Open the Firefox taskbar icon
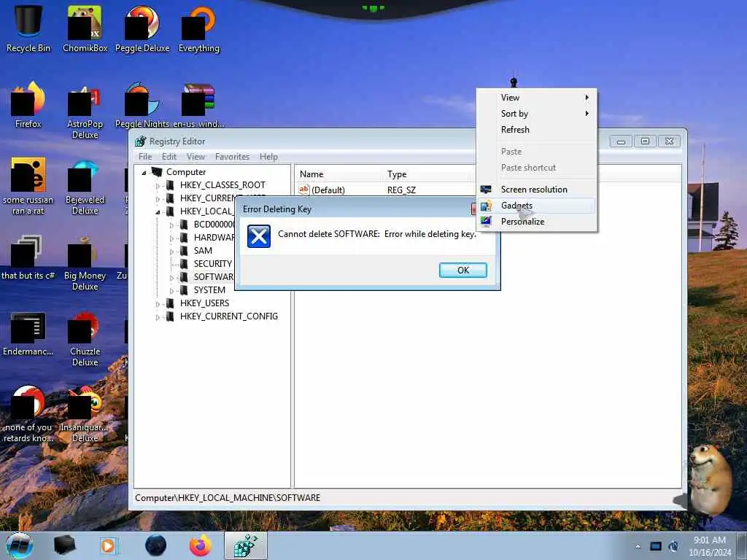The height and width of the screenshot is (560, 747). [200, 545]
